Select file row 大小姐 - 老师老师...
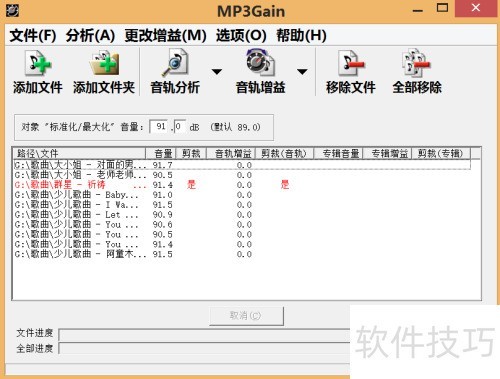The height and width of the screenshot is (379, 500). coord(242,175)
